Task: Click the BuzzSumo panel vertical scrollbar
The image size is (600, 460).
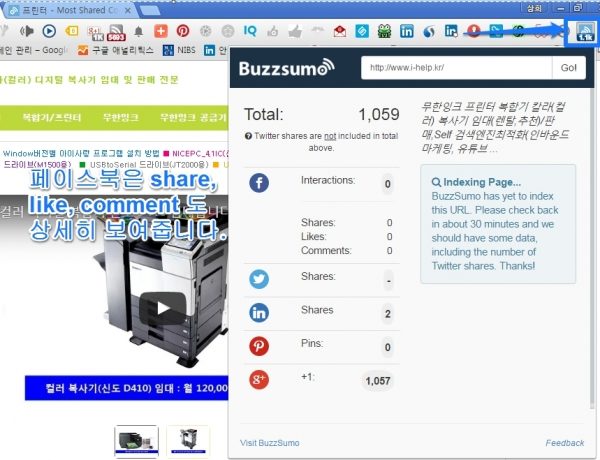Action: click(x=592, y=249)
